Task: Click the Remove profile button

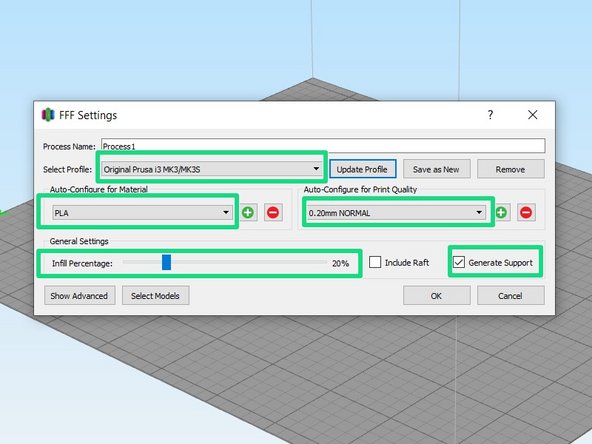Action: 510,169
